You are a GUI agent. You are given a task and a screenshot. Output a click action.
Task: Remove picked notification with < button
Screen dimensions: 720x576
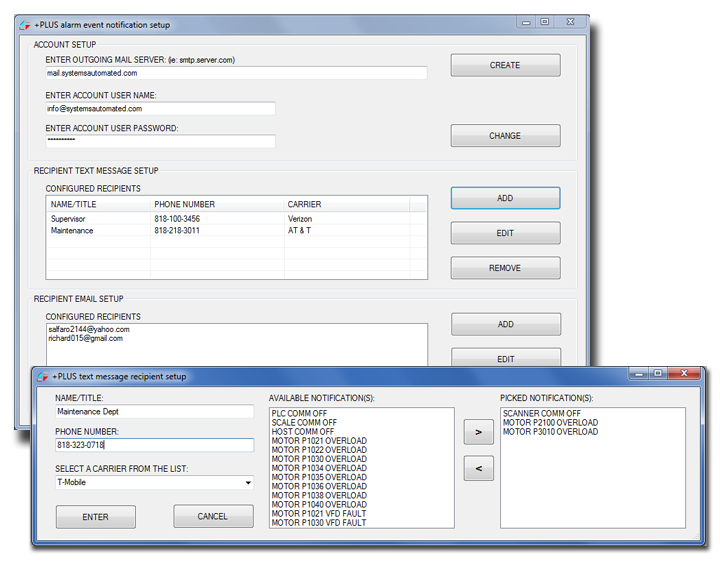coord(478,468)
